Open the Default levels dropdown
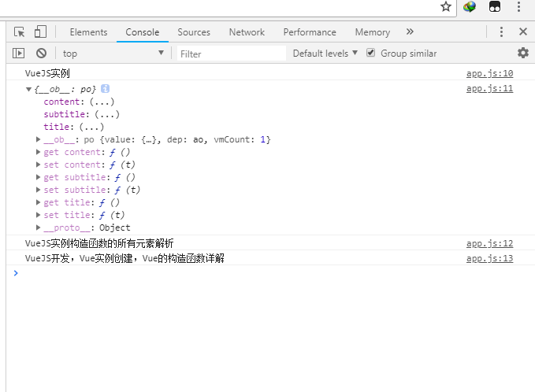 (x=325, y=54)
